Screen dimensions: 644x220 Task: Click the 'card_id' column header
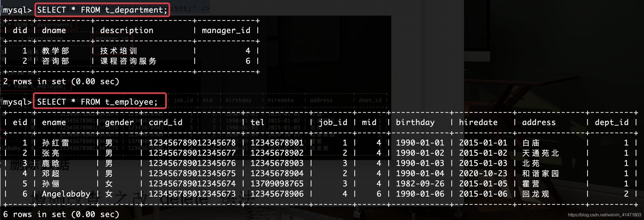coord(166,123)
